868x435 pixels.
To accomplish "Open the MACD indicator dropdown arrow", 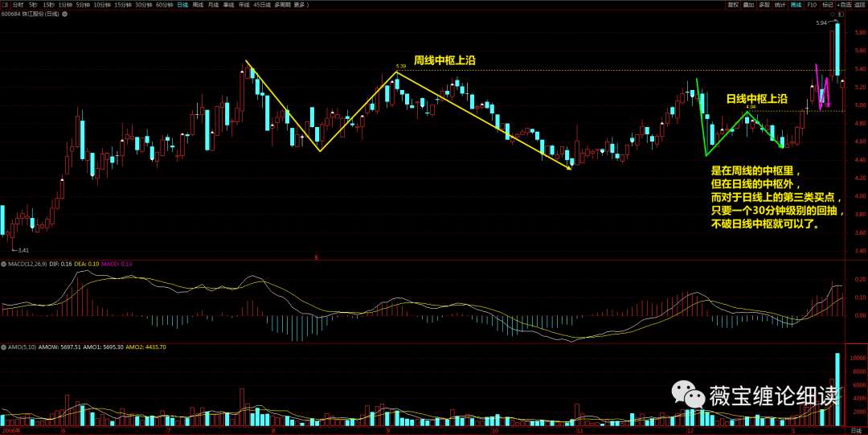I will [4, 265].
